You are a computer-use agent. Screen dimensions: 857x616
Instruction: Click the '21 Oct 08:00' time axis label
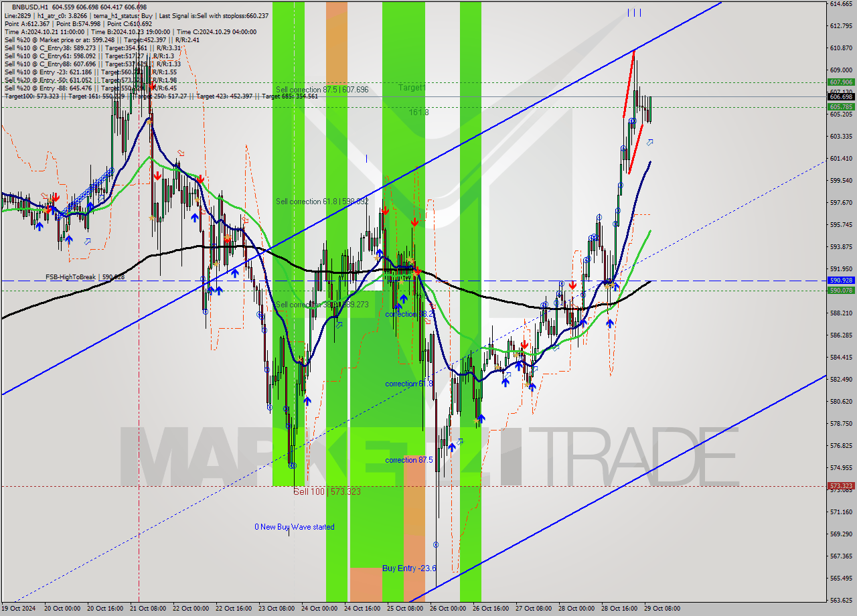pos(147,609)
